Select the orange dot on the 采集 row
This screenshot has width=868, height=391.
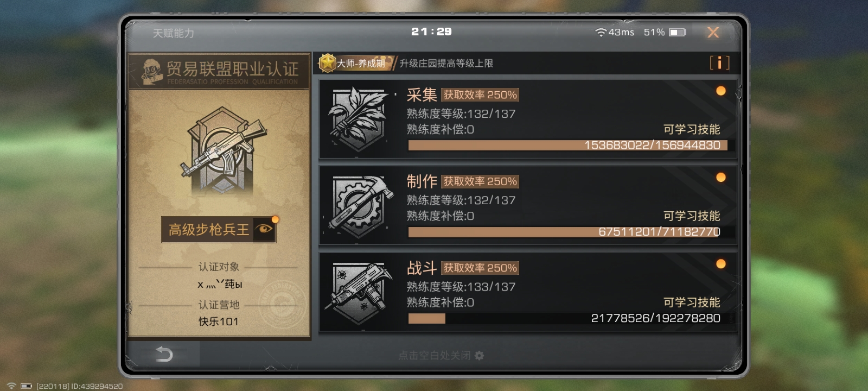pos(720,91)
